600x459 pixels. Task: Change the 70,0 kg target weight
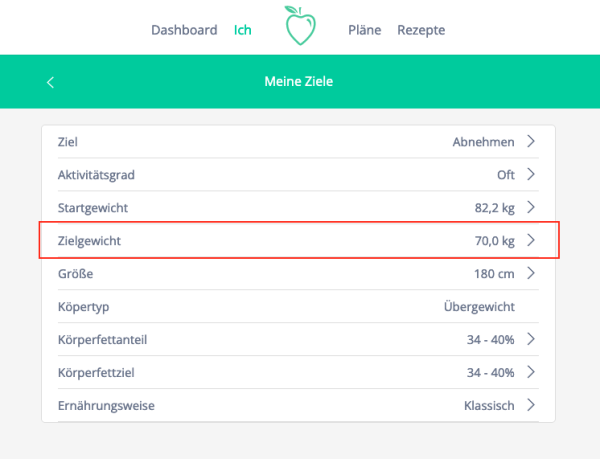click(x=494, y=240)
